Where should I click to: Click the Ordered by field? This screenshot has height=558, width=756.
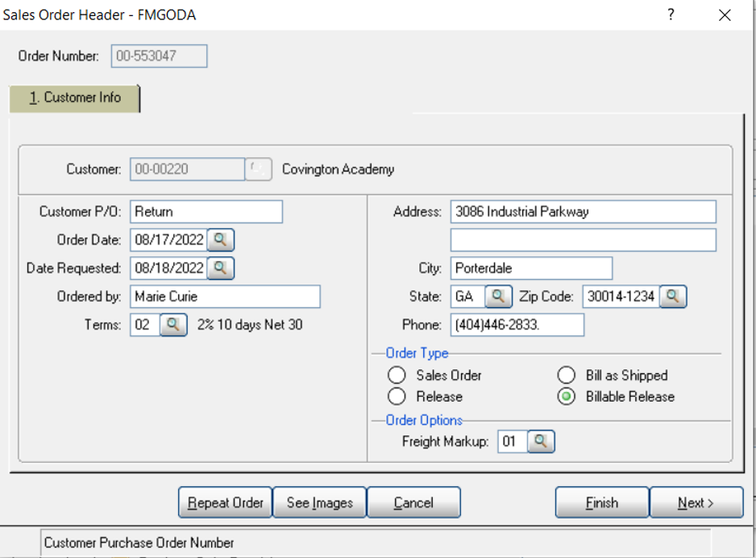pyautogui.click(x=225, y=296)
